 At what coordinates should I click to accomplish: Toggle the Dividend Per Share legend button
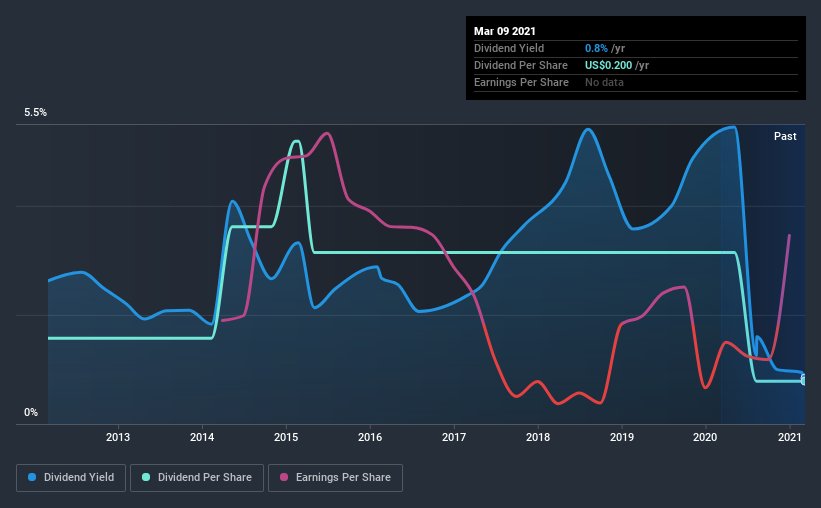coord(197,478)
